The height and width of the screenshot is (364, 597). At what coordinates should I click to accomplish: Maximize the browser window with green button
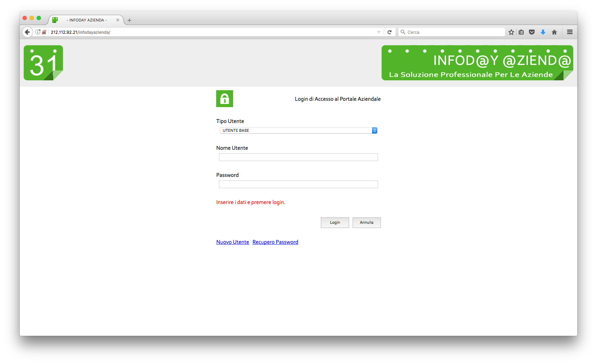39,18
